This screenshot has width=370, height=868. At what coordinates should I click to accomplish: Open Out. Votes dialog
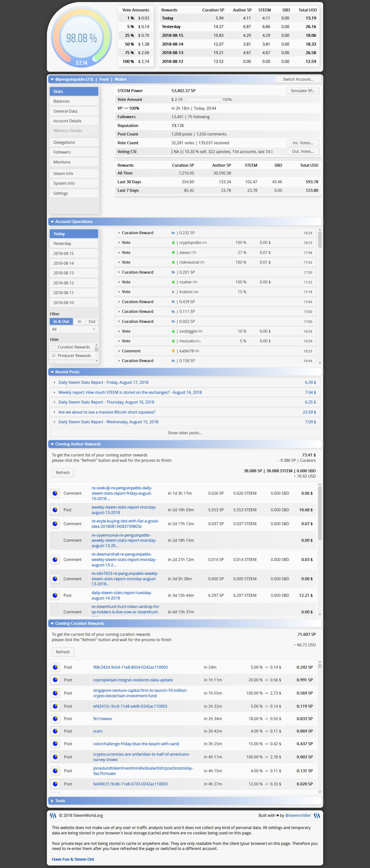303,152
